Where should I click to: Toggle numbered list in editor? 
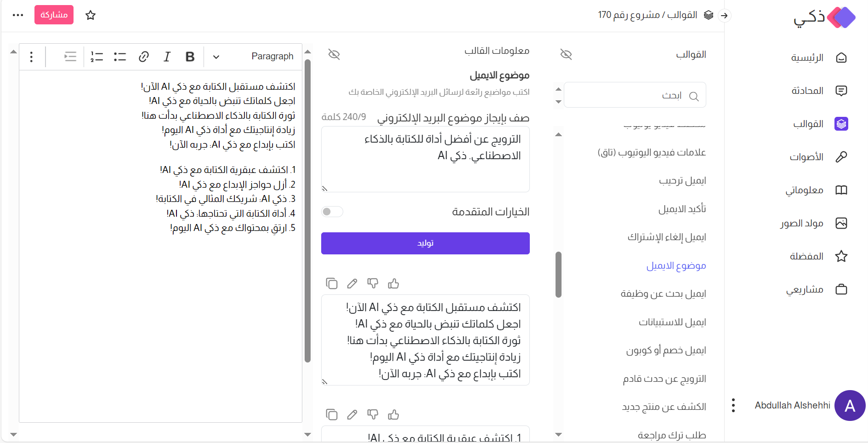point(96,57)
